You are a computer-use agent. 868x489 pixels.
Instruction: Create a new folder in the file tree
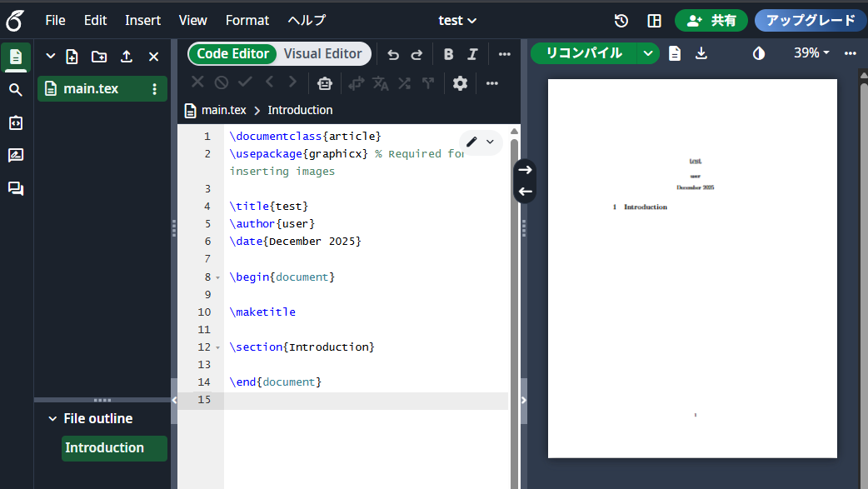[x=99, y=56]
